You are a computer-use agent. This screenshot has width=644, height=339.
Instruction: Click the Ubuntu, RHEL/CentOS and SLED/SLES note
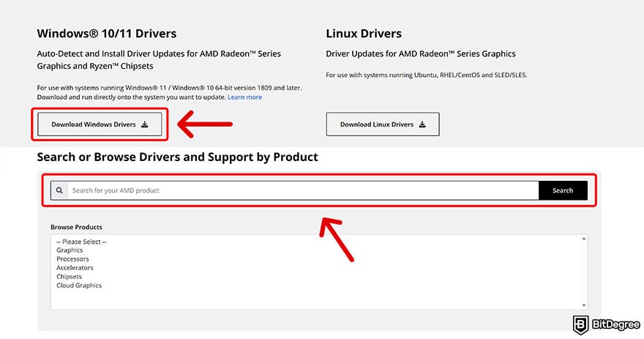pos(427,75)
